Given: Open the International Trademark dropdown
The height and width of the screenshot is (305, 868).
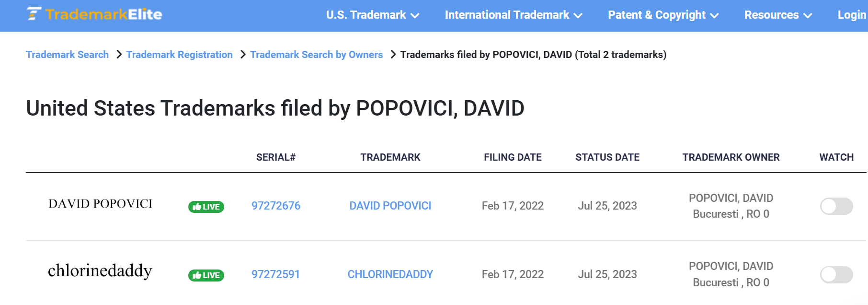Looking at the screenshot, I should [x=514, y=15].
